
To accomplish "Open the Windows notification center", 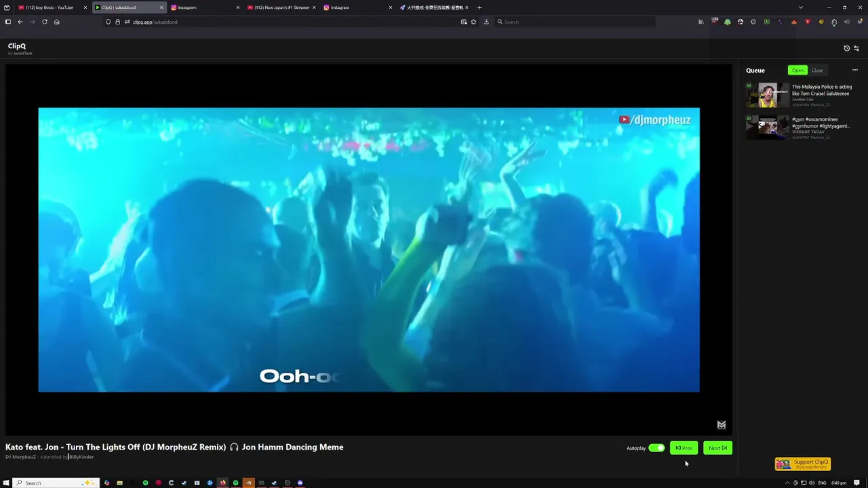I will 856,483.
